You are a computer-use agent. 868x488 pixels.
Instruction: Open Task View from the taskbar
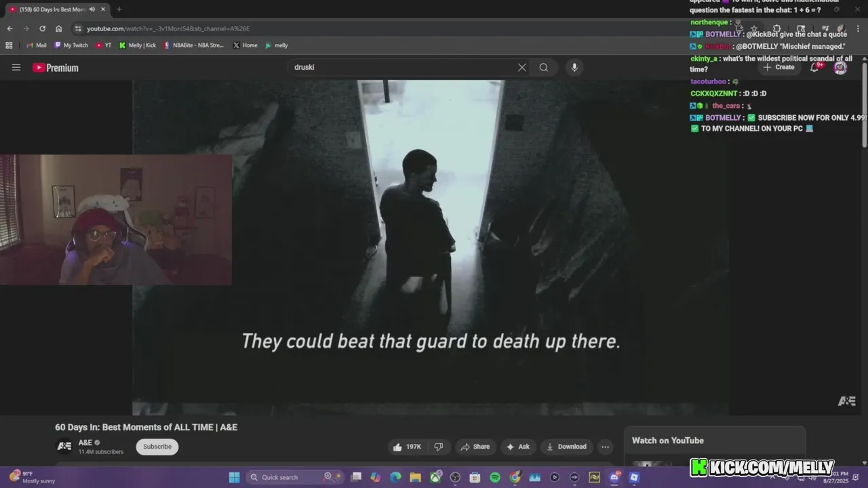click(355, 477)
